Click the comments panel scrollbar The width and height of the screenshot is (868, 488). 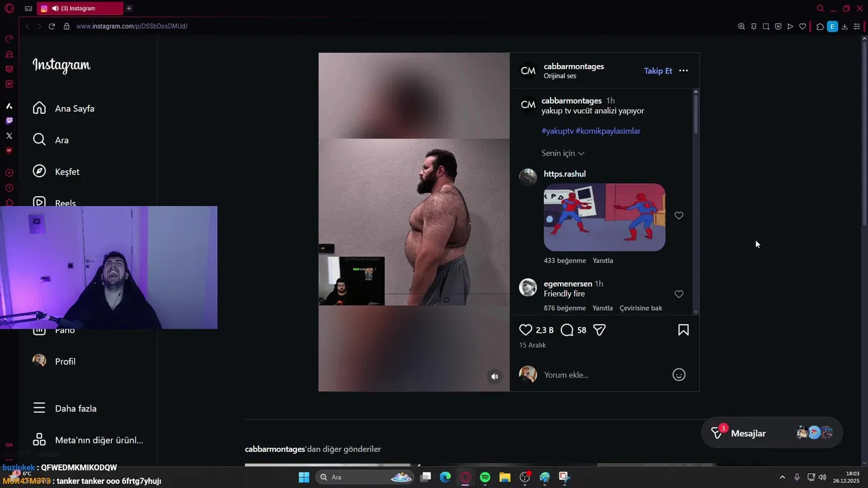point(696,115)
